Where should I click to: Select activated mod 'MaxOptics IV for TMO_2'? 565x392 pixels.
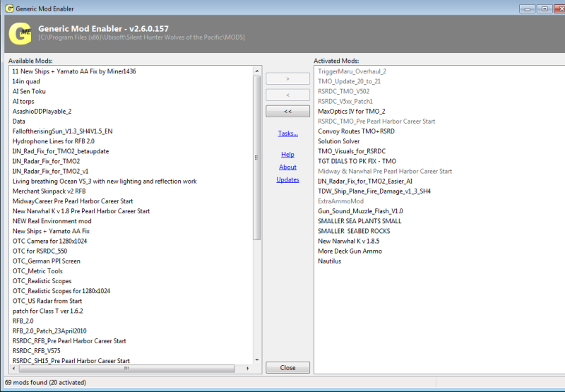click(351, 112)
